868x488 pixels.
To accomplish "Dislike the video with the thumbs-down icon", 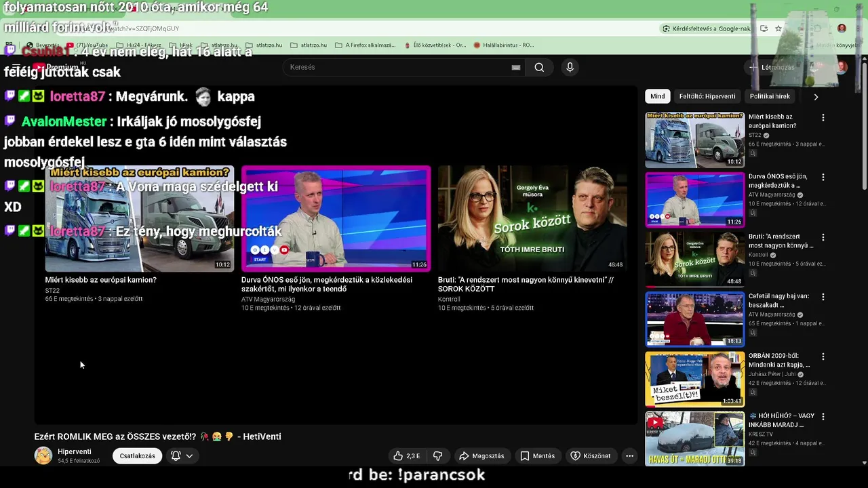I will point(438,456).
